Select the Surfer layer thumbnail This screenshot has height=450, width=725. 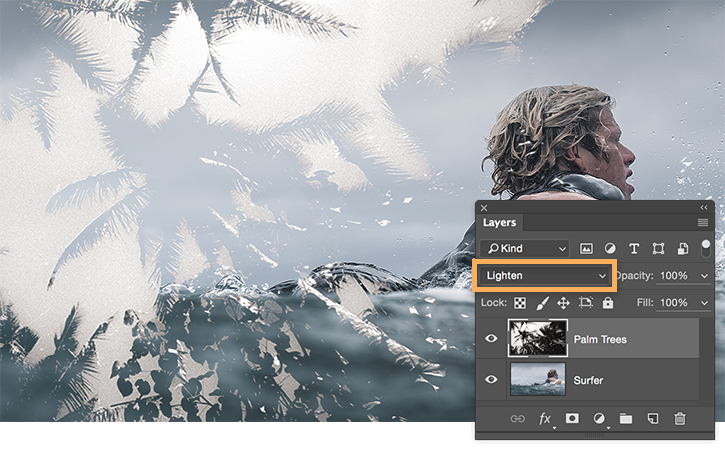tap(538, 379)
